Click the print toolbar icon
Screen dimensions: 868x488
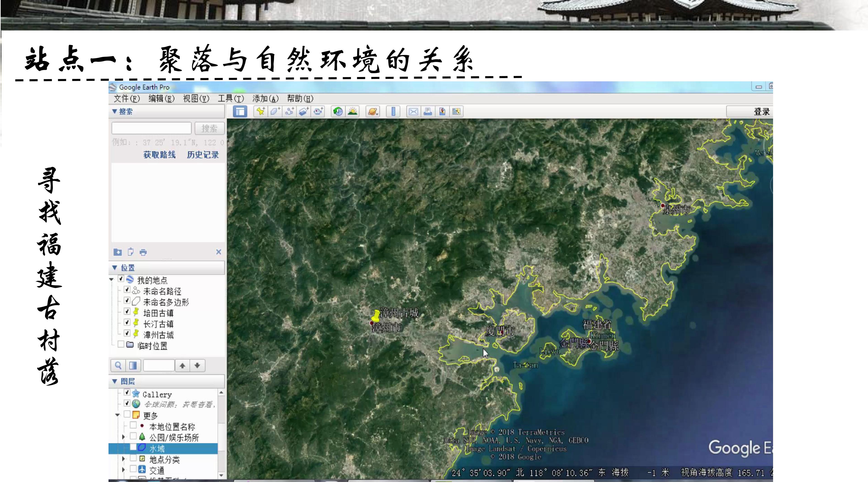click(x=428, y=112)
